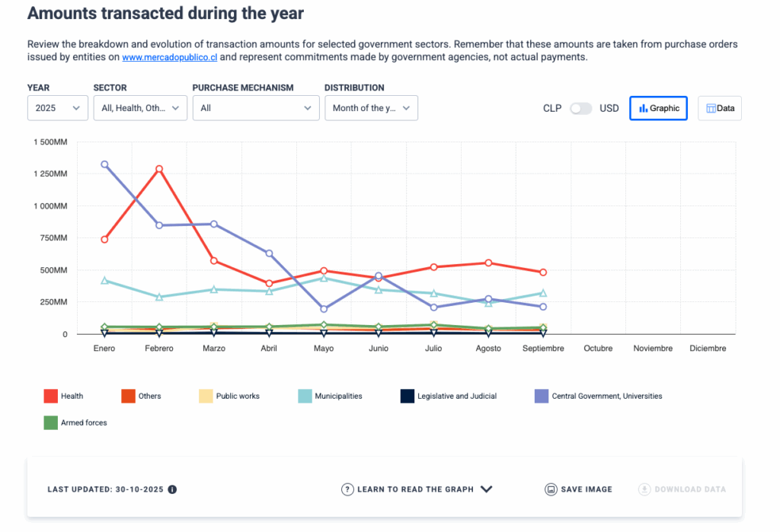
Task: Click the Armed forces green legend swatch
Action: 51,422
